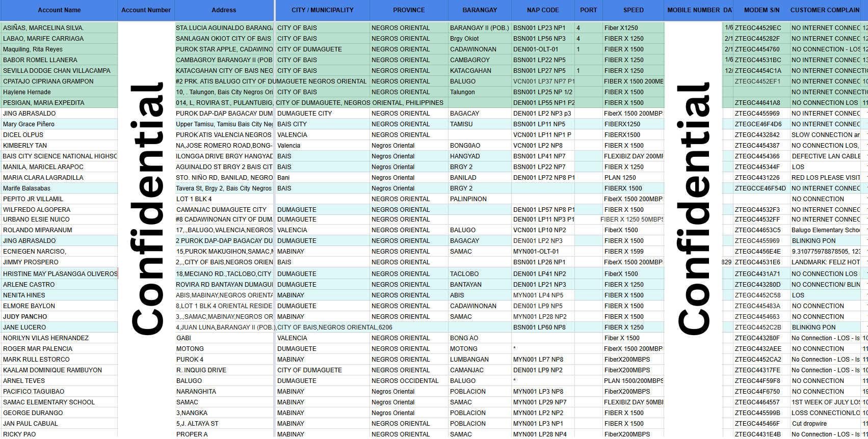Viewport: 868px width, 439px height.
Task: Click the JUDY PANCHO name cell
Action: click(59, 317)
